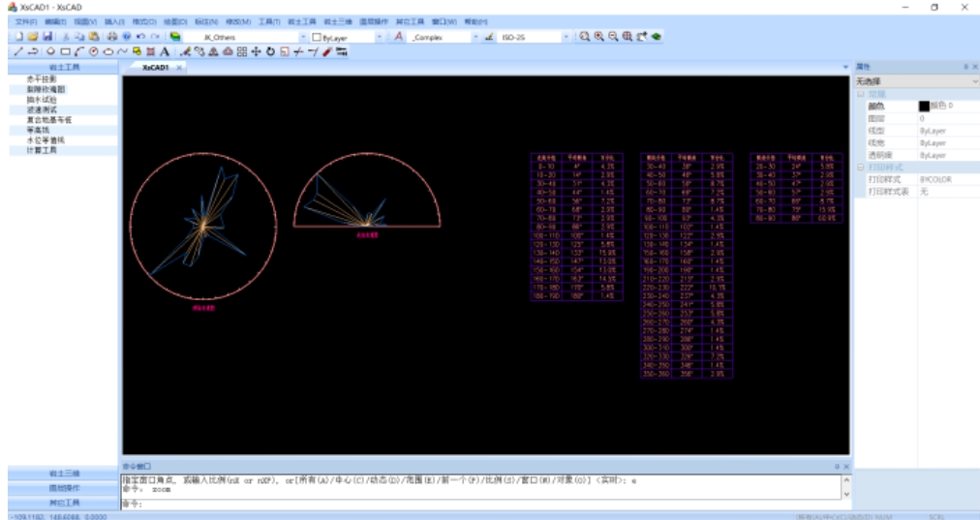Viewport: 980px width, 520px height.
Task: Click the Zoom In magnifier icon
Action: [598, 37]
